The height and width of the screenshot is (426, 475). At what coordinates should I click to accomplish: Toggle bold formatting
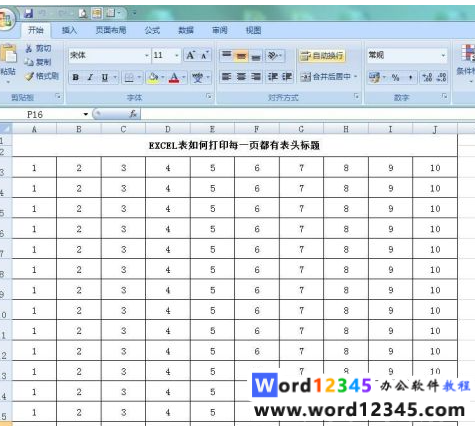tap(76, 77)
